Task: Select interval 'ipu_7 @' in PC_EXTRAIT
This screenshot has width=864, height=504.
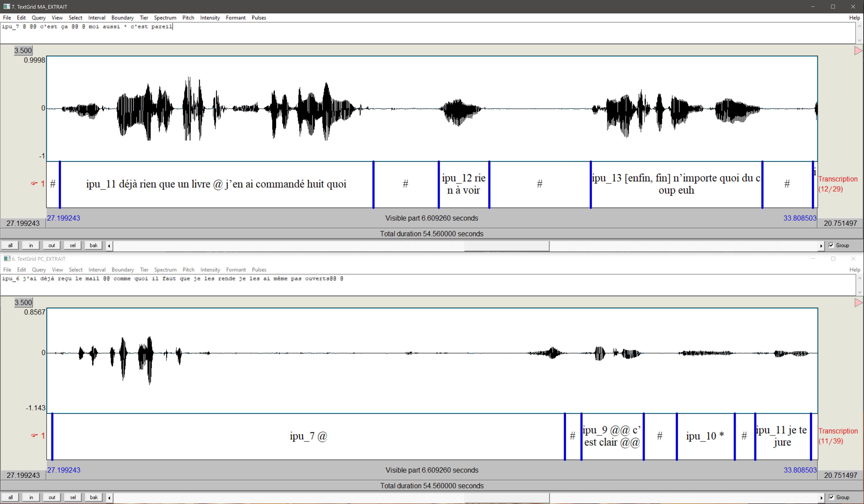Action: pos(308,436)
